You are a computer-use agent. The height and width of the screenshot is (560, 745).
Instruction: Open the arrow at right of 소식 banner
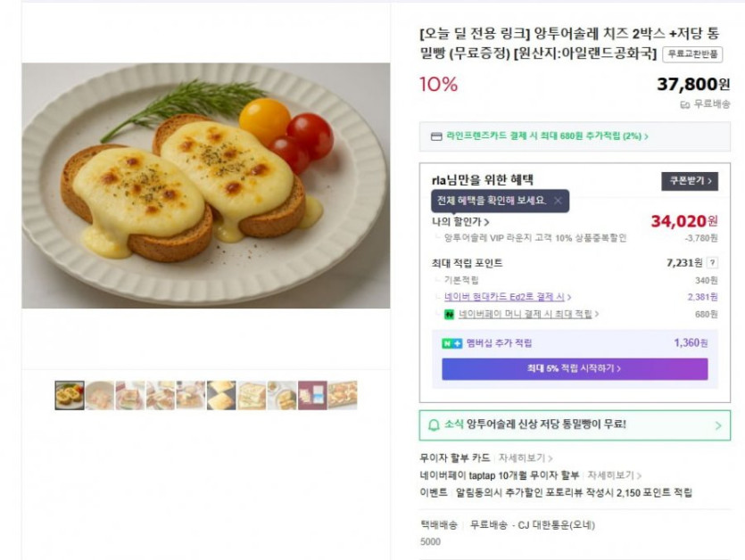coord(718,425)
